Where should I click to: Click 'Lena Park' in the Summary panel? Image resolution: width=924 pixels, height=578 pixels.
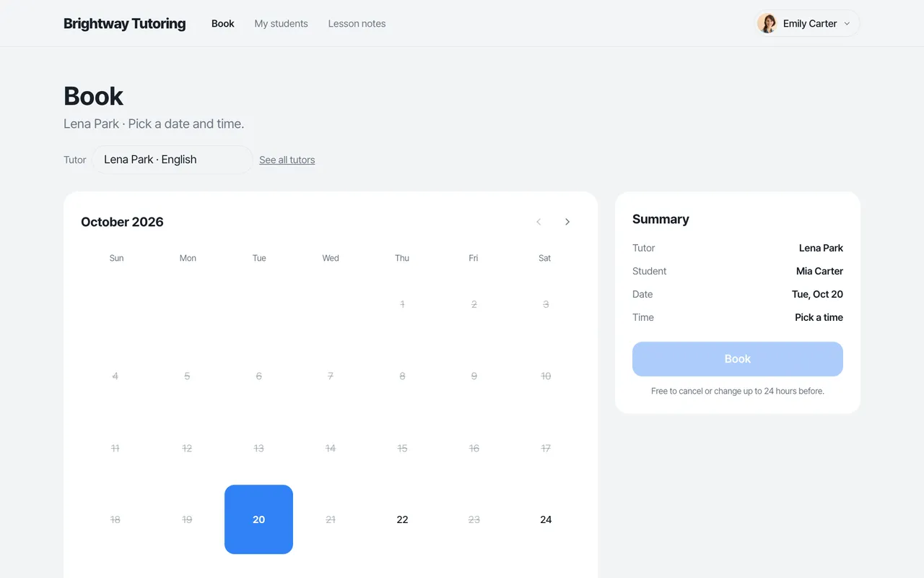click(821, 248)
